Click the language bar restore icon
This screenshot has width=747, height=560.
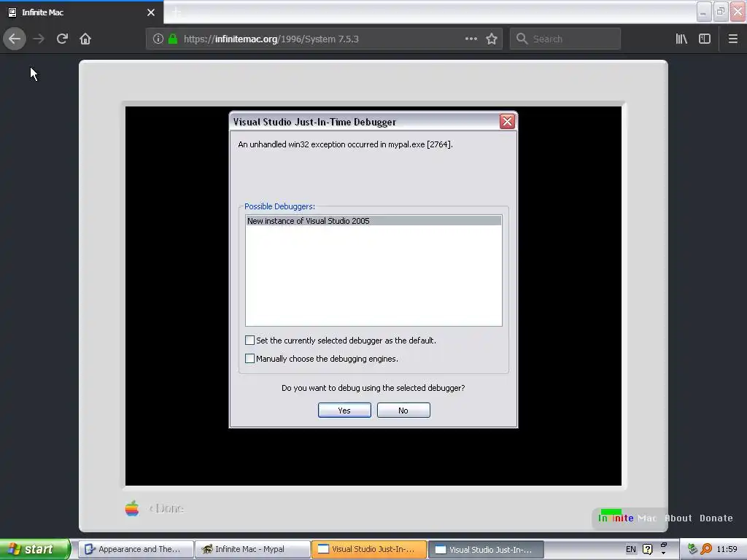664,545
